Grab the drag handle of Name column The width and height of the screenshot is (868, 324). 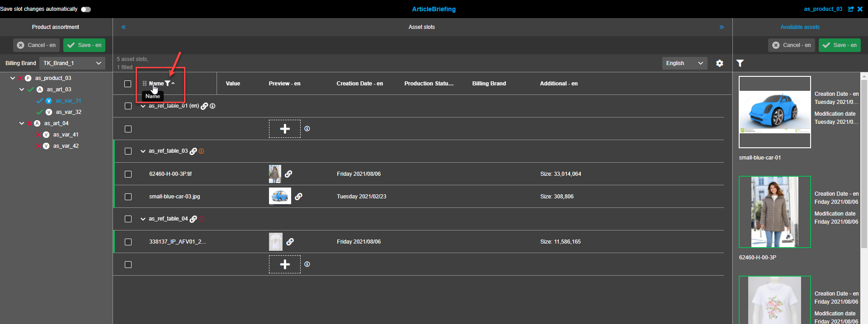[145, 84]
